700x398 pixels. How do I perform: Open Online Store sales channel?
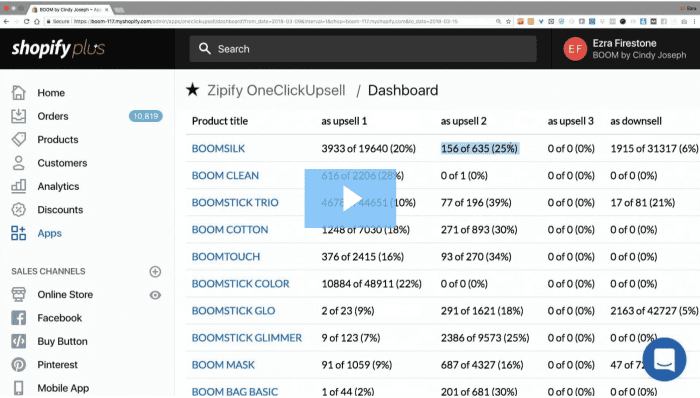(65, 294)
